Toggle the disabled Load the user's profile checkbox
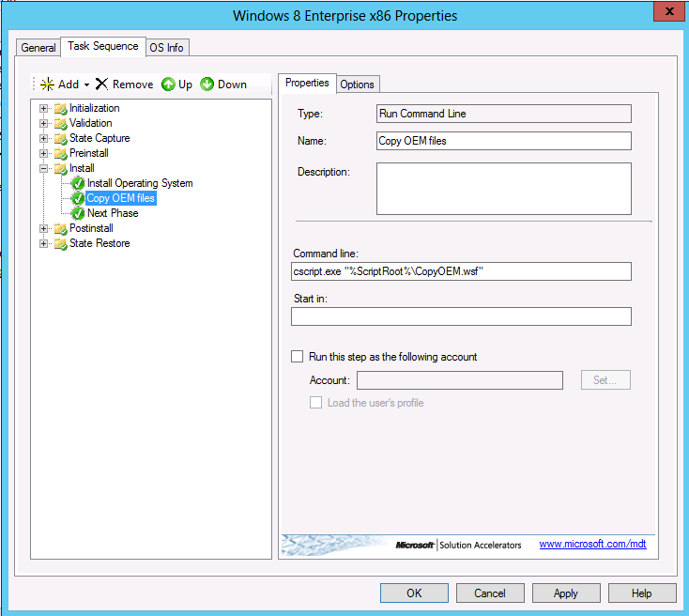Screen dimensions: 689x616 coord(315,402)
